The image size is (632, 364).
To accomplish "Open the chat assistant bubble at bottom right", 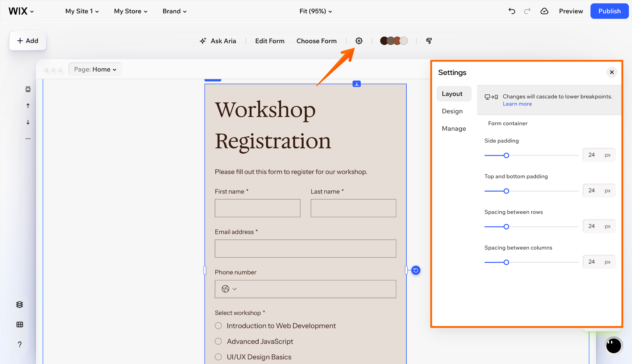I will [613, 345].
